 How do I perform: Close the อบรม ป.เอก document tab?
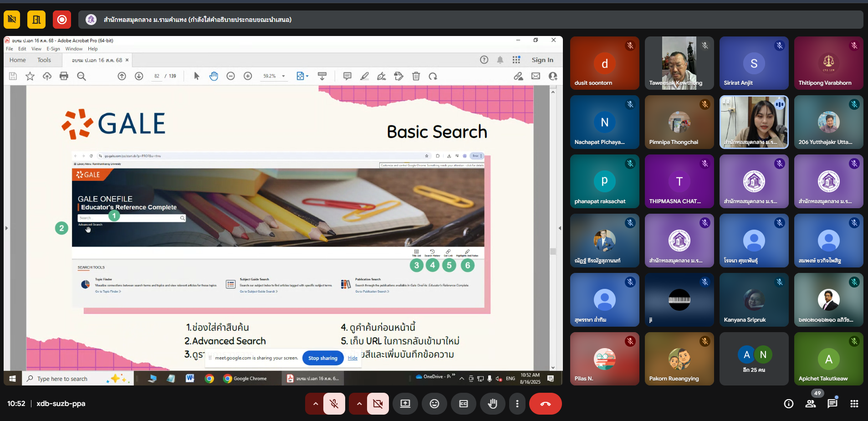127,60
